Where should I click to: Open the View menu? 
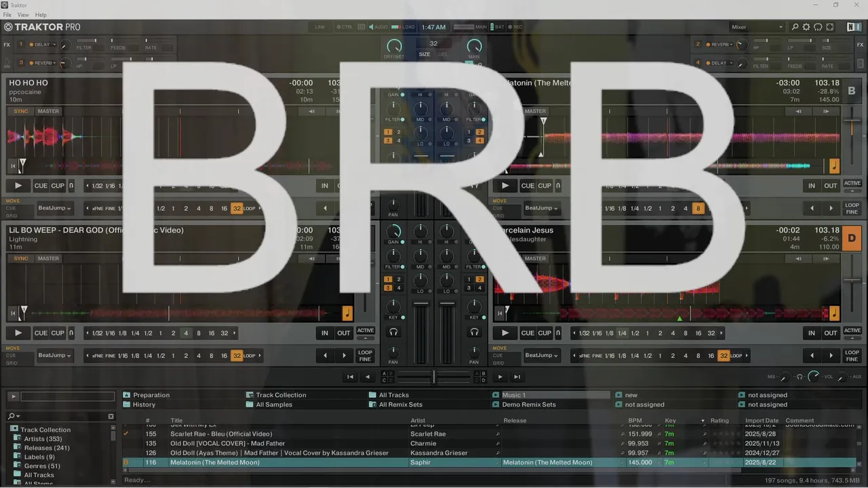(23, 15)
